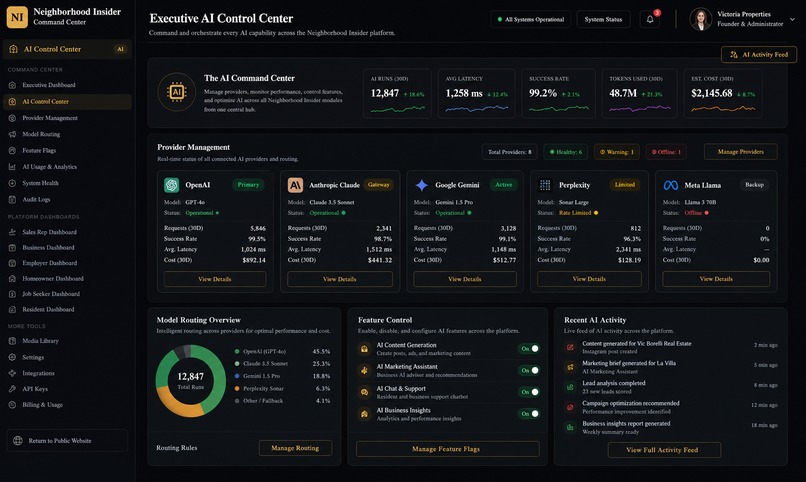This screenshot has width=806, height=482.
Task: Click the AI chip icon in Command Center
Action: click(176, 92)
